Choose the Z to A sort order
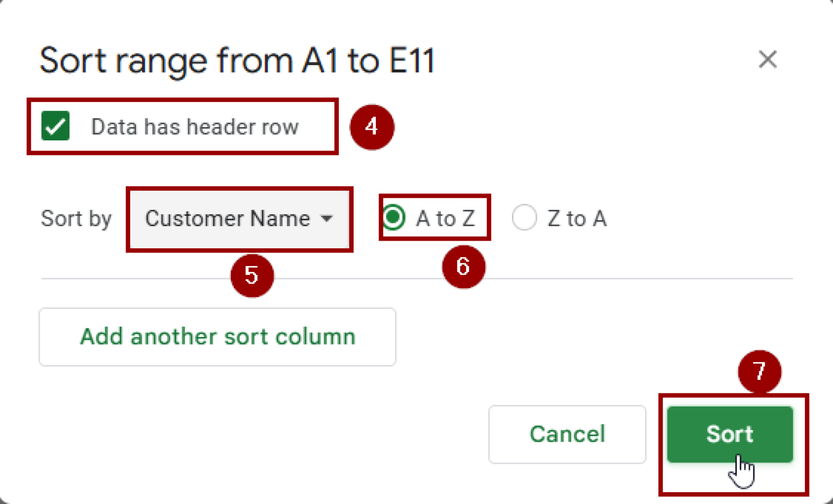This screenshot has height=504, width=833. click(524, 218)
